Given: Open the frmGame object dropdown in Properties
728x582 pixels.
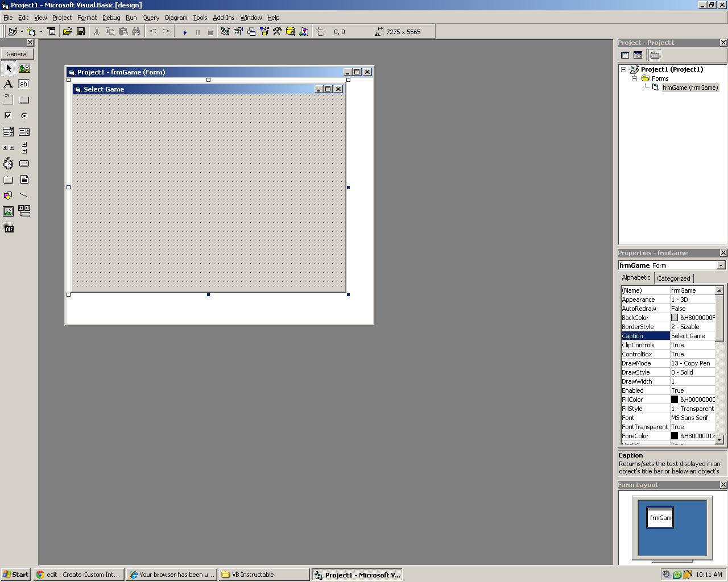Looking at the screenshot, I should click(x=721, y=265).
